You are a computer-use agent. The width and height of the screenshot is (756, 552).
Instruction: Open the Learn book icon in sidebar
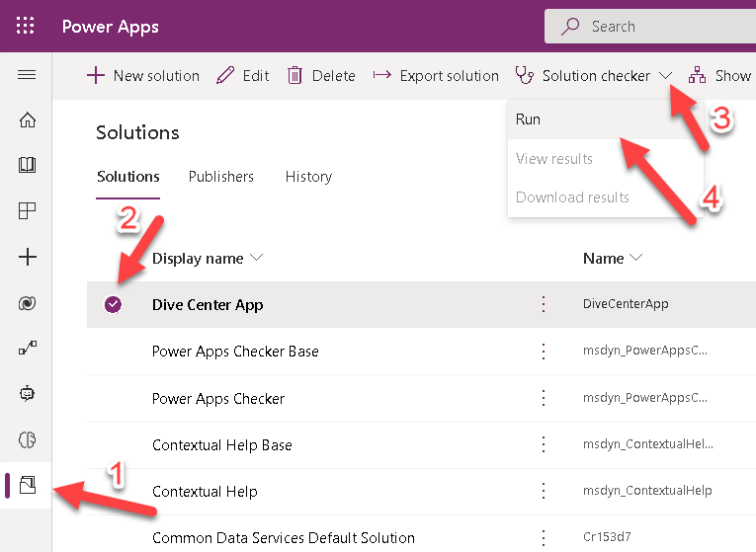[27, 165]
